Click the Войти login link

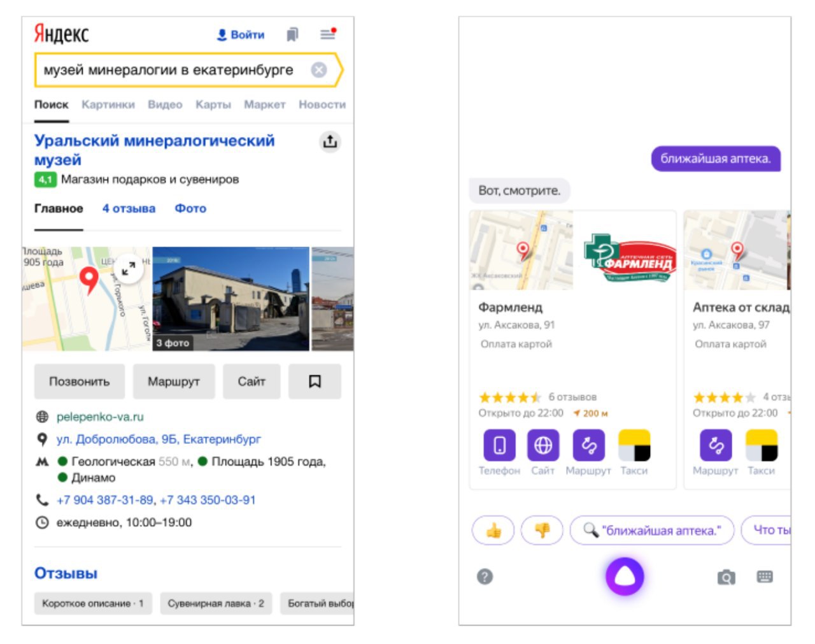tap(241, 34)
